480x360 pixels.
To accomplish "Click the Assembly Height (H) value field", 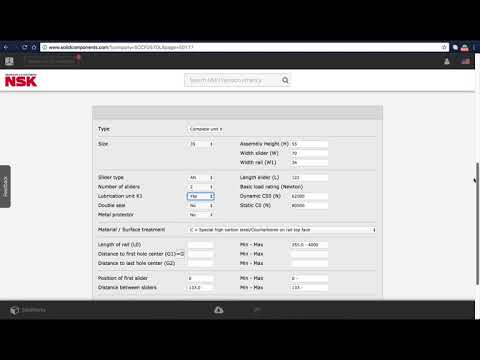I will pos(309,144).
